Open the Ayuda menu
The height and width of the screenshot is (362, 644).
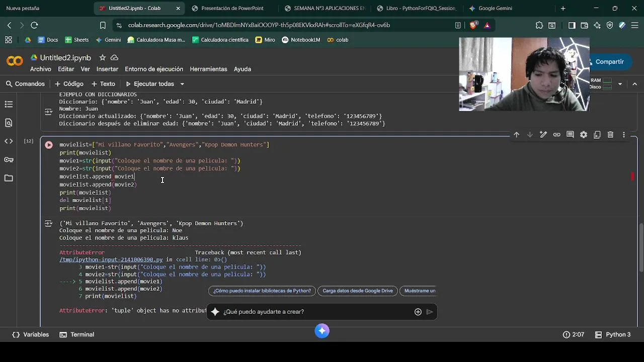tap(243, 69)
